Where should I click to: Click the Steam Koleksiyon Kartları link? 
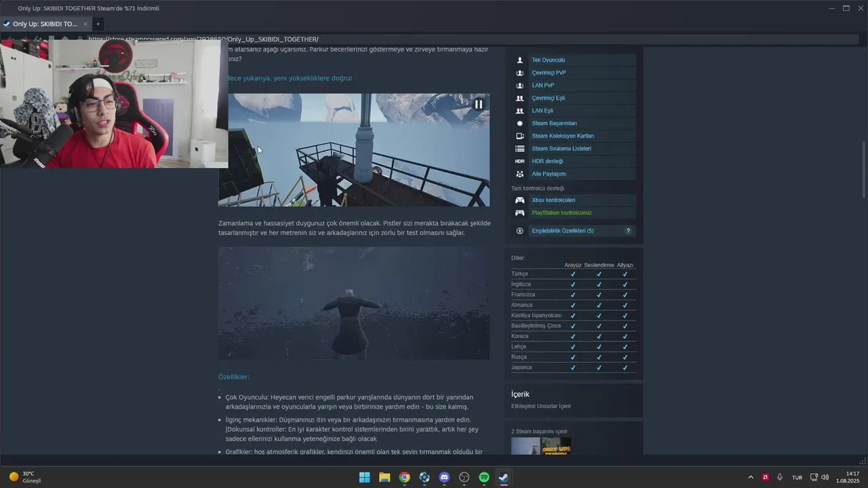pyautogui.click(x=563, y=136)
